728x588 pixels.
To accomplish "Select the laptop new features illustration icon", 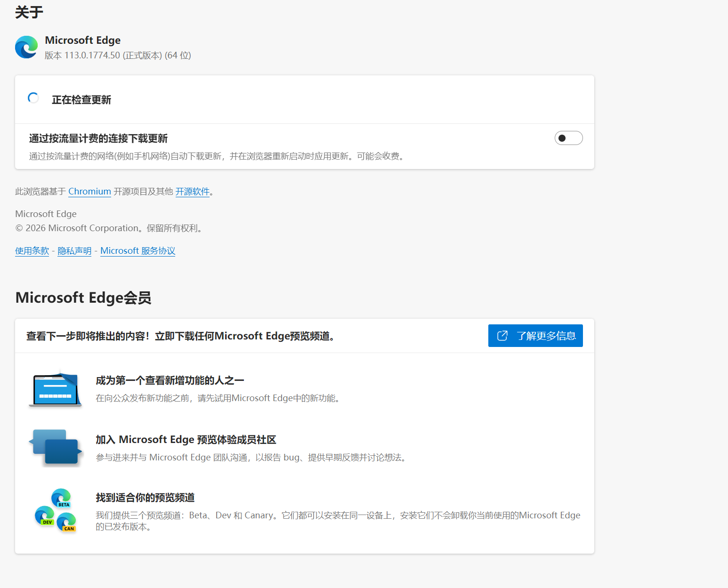I will (x=55, y=389).
